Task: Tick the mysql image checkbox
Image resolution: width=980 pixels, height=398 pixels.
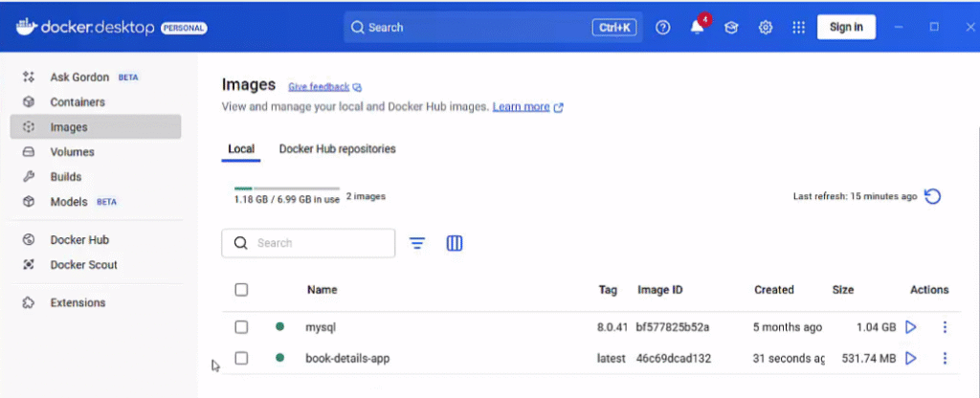Action: click(x=241, y=327)
